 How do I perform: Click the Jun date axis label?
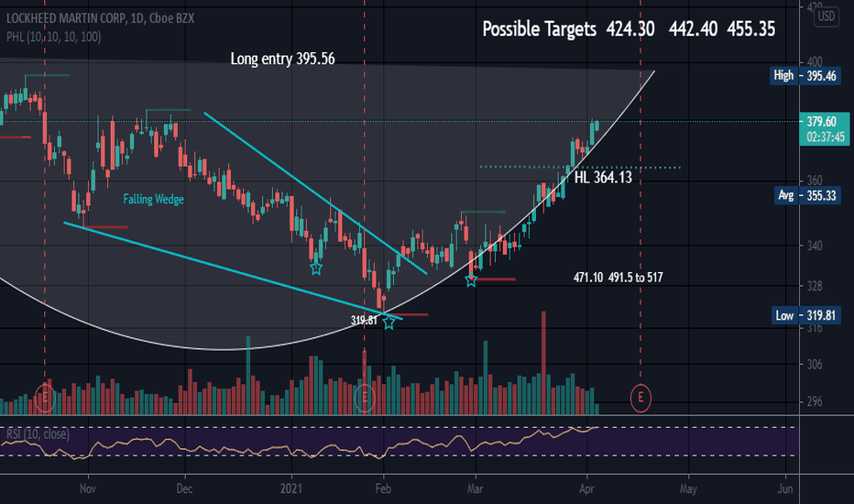[785, 488]
